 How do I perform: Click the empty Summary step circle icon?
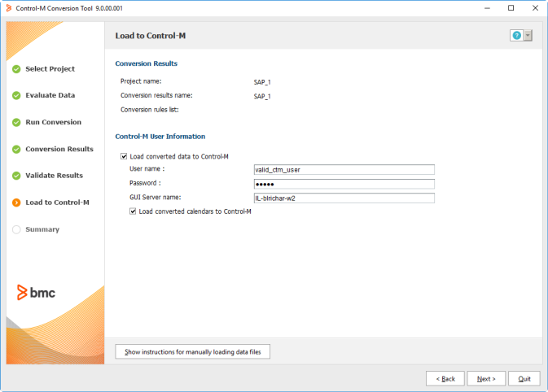point(16,229)
